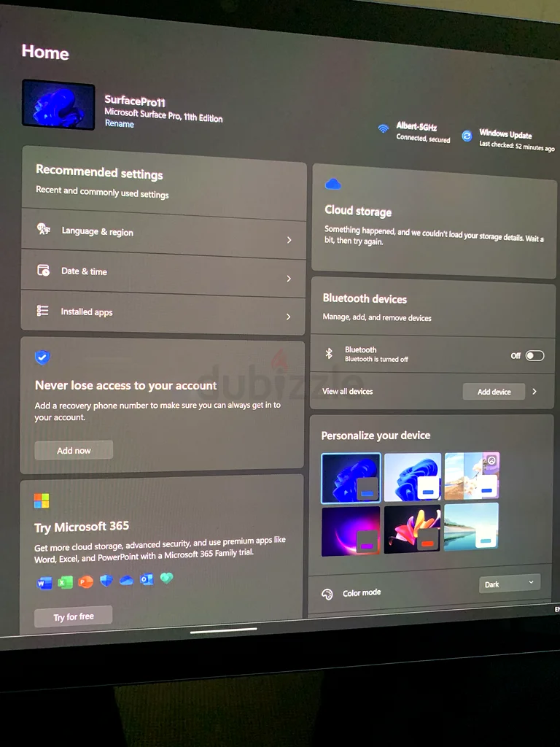Expand Language & region with its chevron
This screenshot has width=560, height=747.
click(289, 240)
